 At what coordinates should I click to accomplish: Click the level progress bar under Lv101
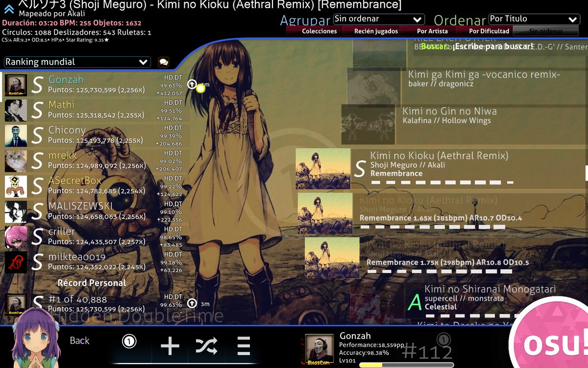pos(406,365)
